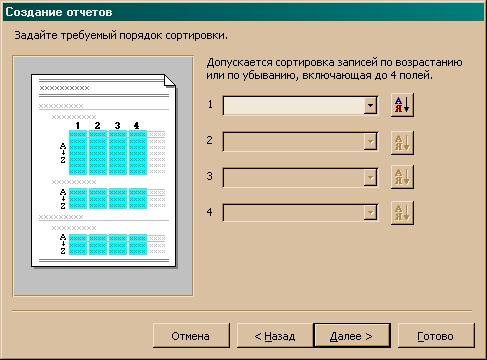Screen dimensions: 487x360
Task: Click label number 2 beside second field
Action: (209, 140)
